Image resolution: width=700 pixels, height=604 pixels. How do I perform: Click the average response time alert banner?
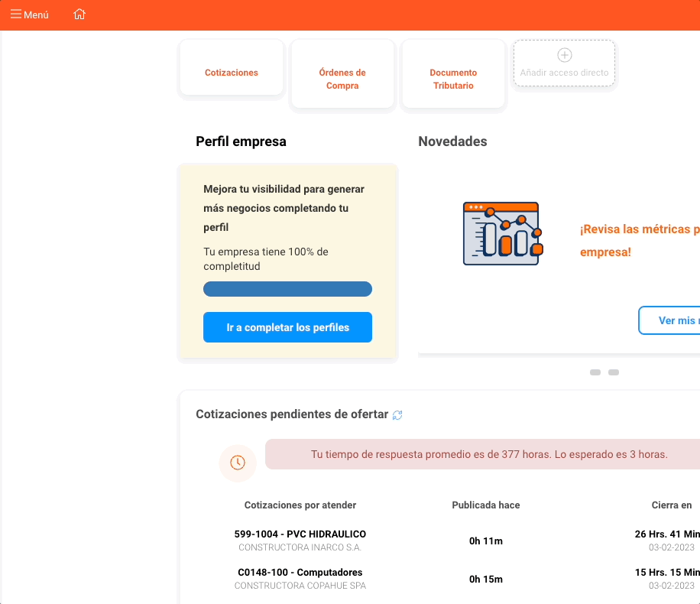point(489,454)
